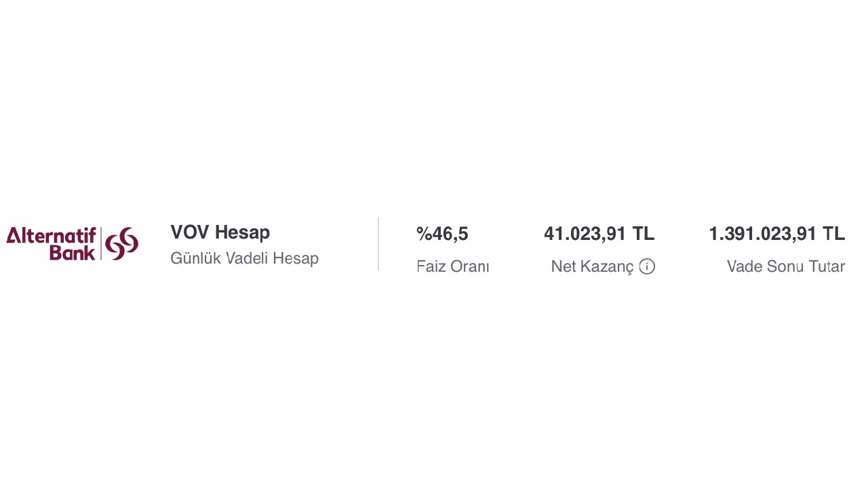
Task: Click the percent sign of the interest rate
Action: (x=424, y=234)
